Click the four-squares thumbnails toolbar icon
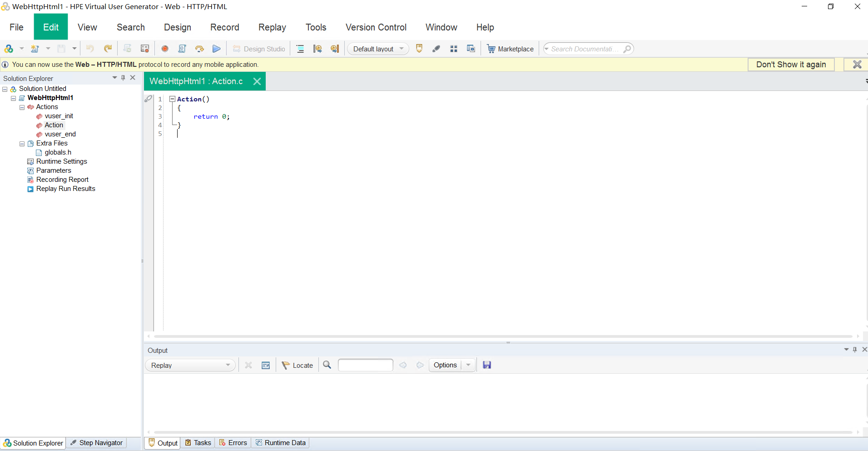The image size is (868, 451). pyautogui.click(x=453, y=49)
